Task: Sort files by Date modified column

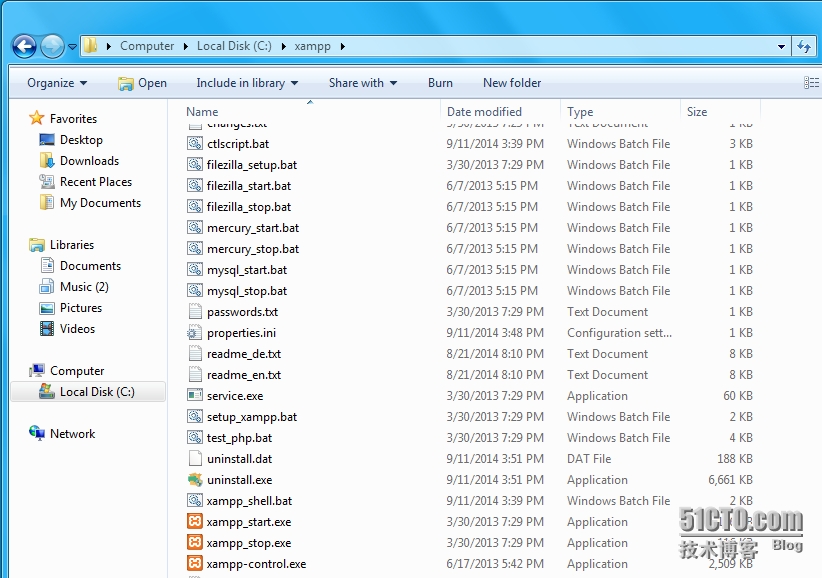Action: pyautogui.click(x=484, y=112)
